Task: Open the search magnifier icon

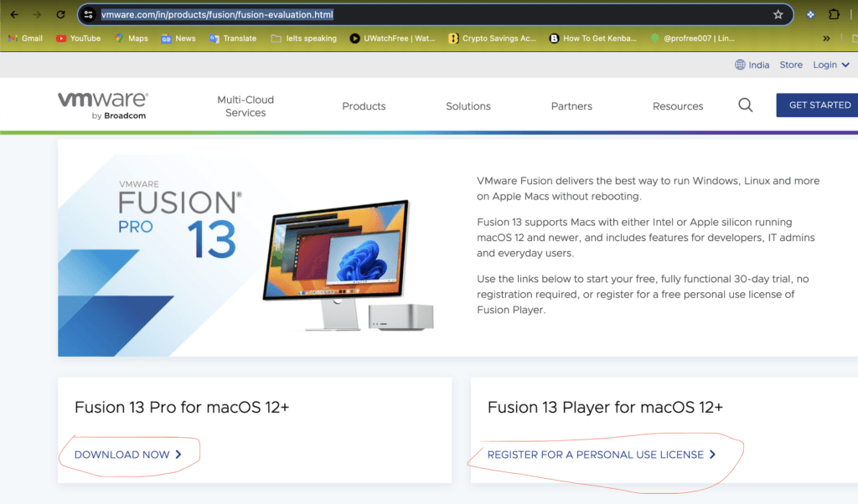Action: tap(745, 105)
